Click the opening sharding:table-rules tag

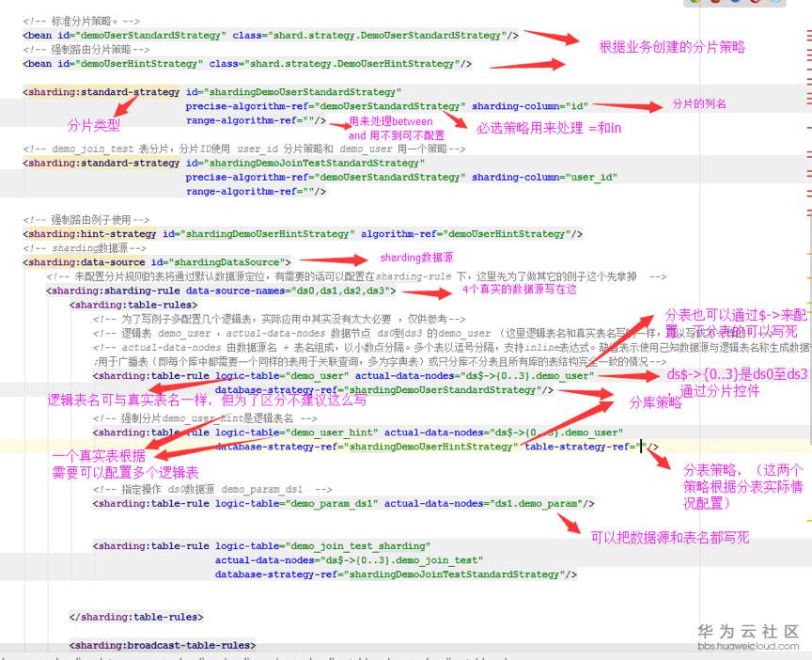pyautogui.click(x=133, y=306)
